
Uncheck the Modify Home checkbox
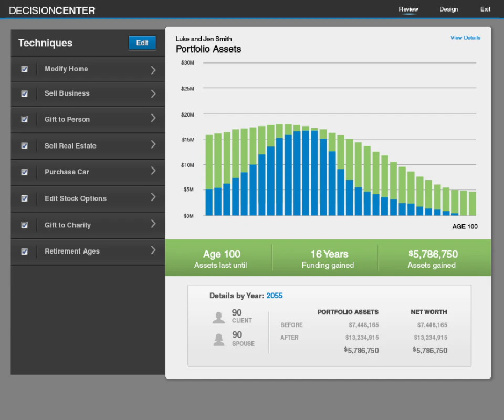pos(25,69)
